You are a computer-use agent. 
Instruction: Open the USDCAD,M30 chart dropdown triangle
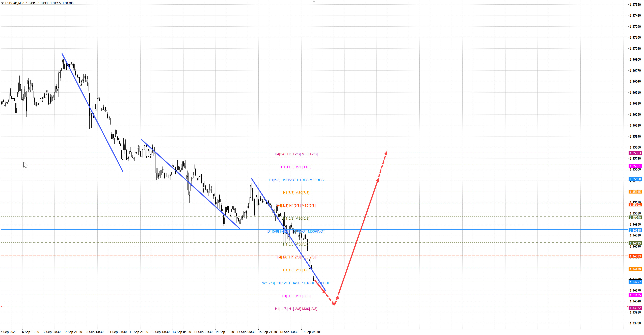pos(3,3)
